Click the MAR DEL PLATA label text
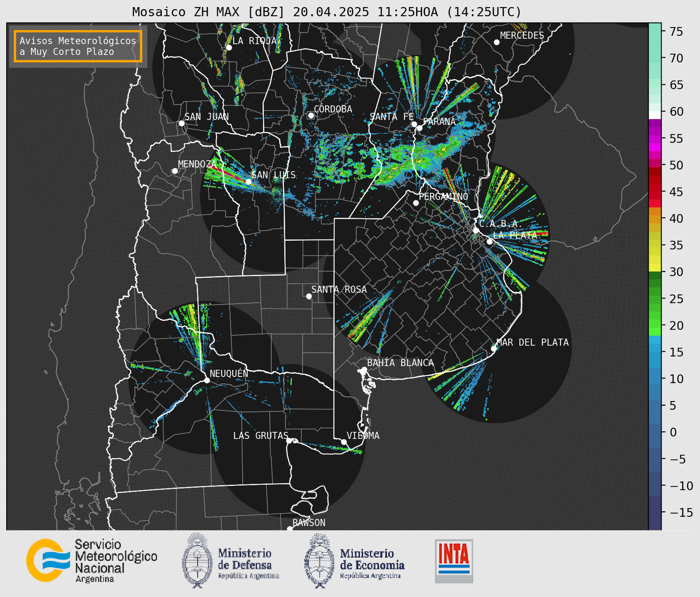The image size is (700, 597). (532, 343)
